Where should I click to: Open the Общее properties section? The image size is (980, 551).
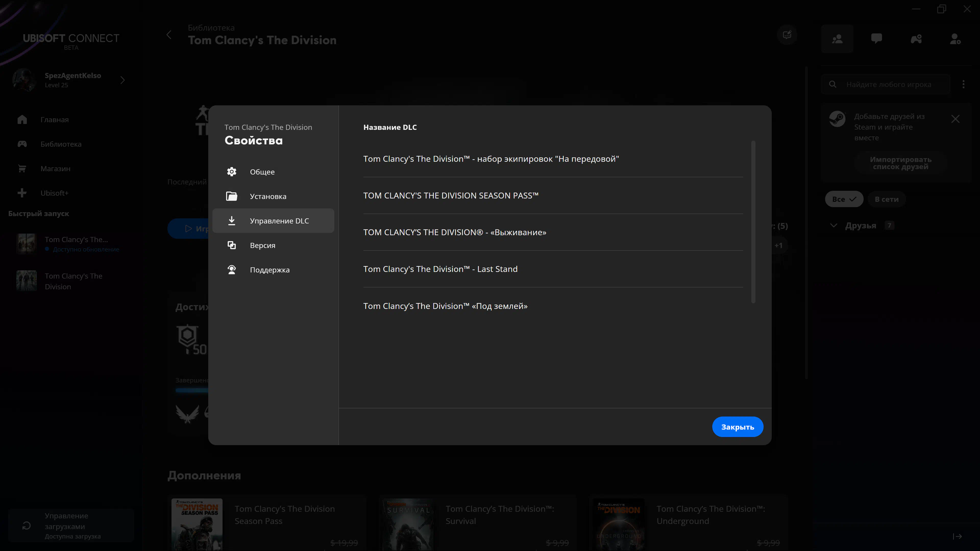[273, 172]
